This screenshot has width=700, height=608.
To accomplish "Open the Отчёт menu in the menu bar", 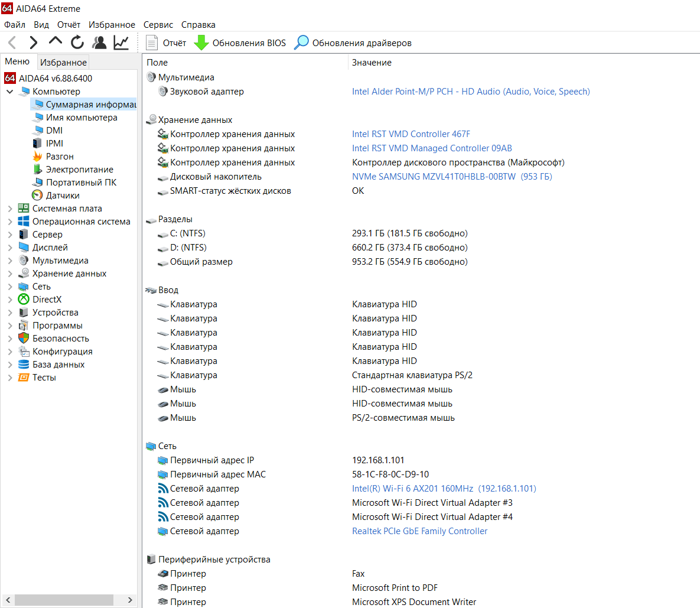I will click(x=69, y=25).
